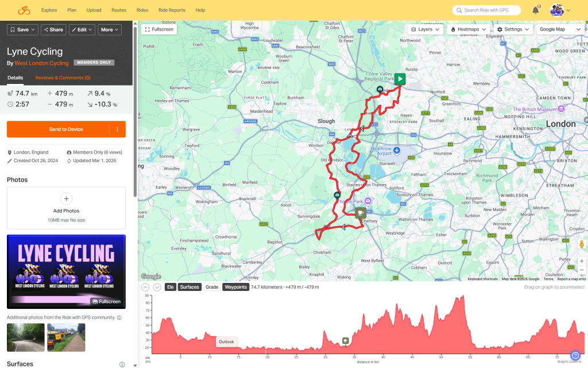Open the Layers dropdown
Viewport: 588px width, 368px height.
[x=425, y=29]
